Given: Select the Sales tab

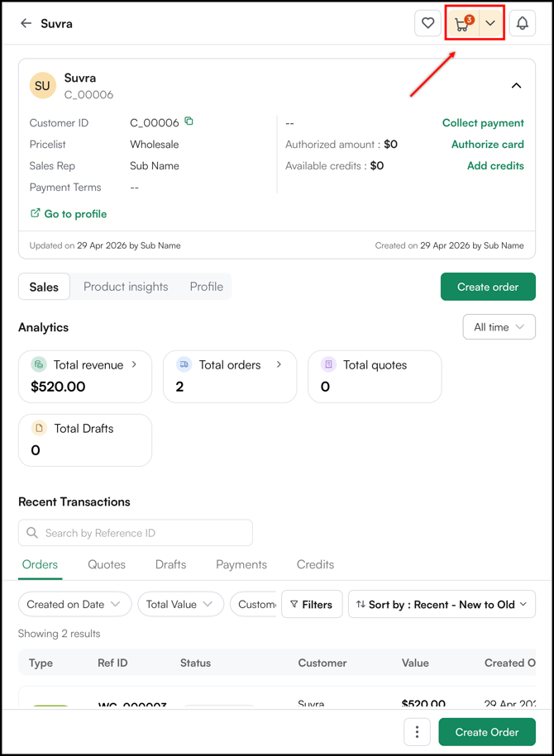Looking at the screenshot, I should [44, 287].
